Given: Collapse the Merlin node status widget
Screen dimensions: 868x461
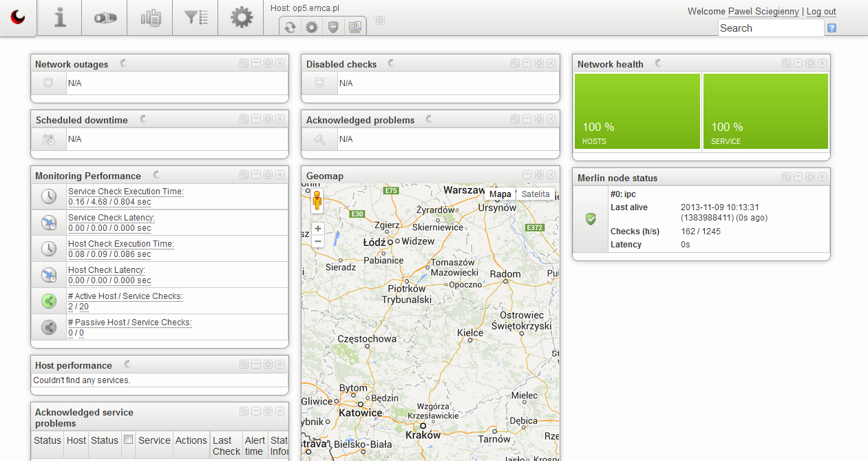Looking at the screenshot, I should (798, 177).
